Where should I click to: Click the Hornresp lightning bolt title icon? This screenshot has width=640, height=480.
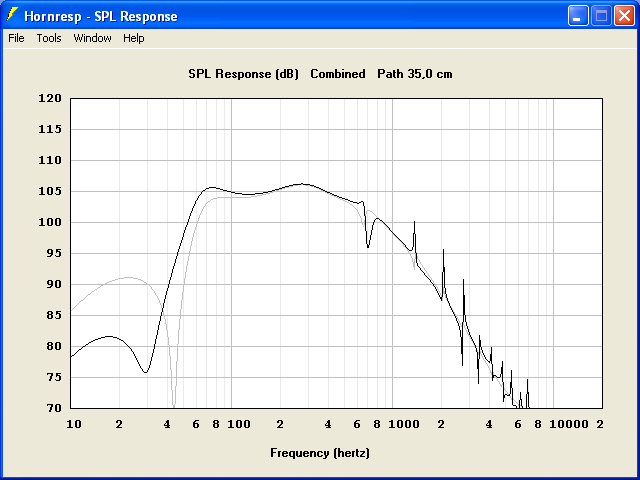[x=12, y=15]
